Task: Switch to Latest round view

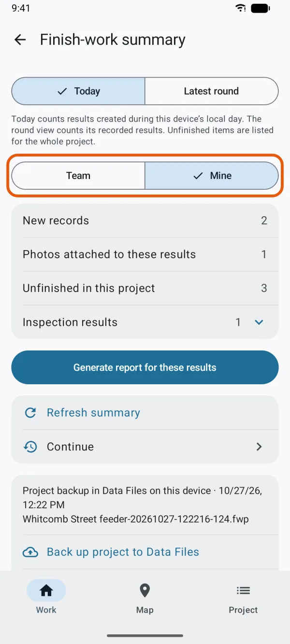Action: click(212, 91)
